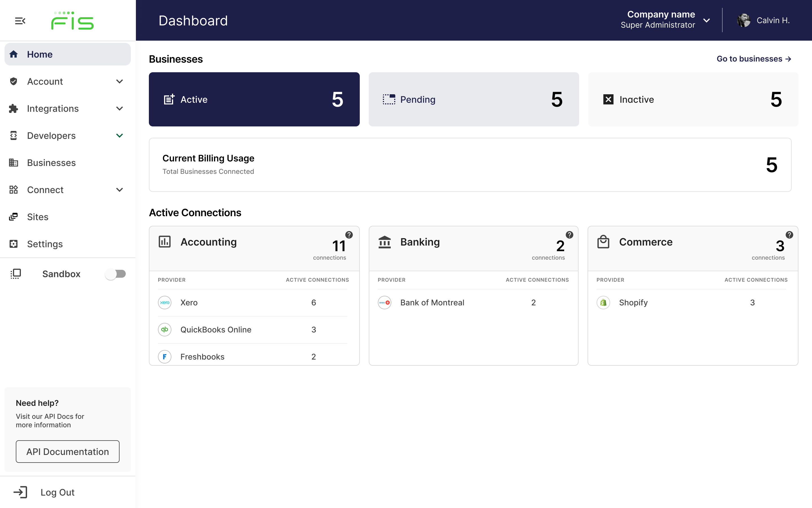Screen dimensions: 812x508
Task: Expand the Integrations menu chevron
Action: click(120, 109)
